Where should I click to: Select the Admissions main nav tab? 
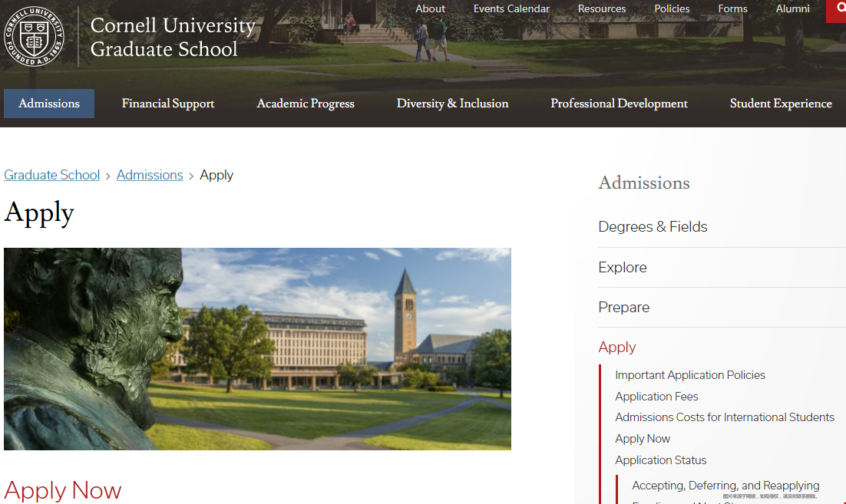[x=49, y=104]
